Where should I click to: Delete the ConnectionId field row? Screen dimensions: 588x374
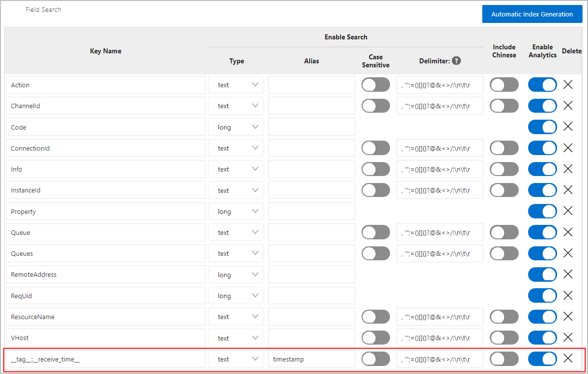click(568, 148)
